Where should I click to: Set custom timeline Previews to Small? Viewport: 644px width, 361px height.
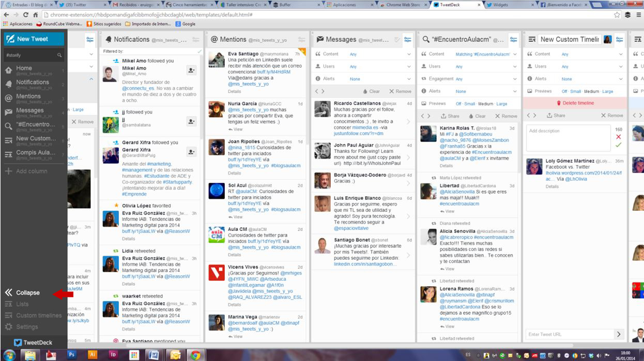point(576,91)
